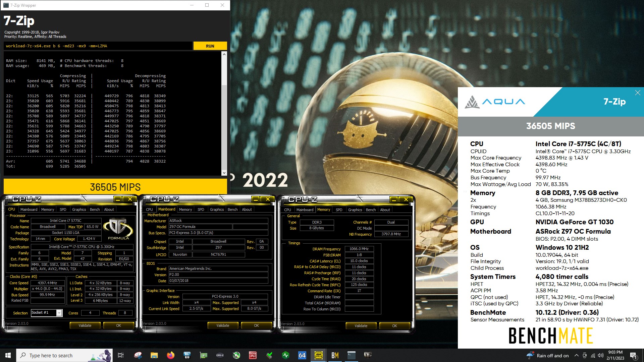Launch the Snipping Tool taskbar icon

point(138,355)
